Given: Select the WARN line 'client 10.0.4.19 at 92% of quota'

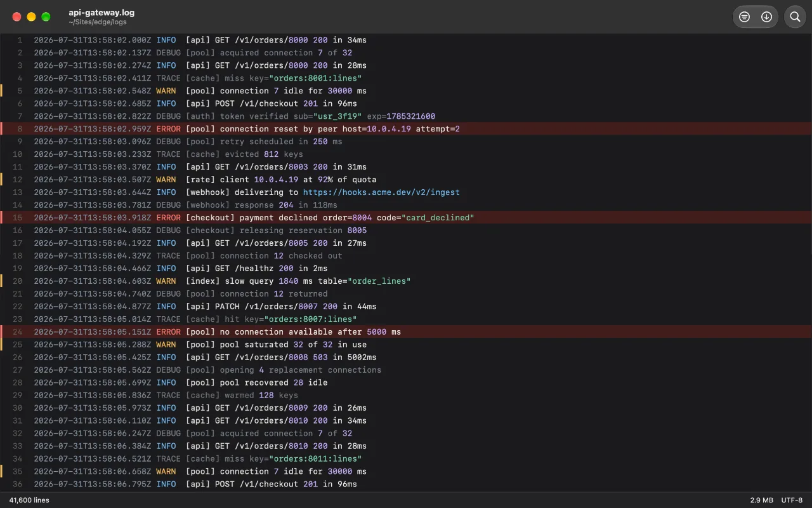Looking at the screenshot, I should point(406,180).
